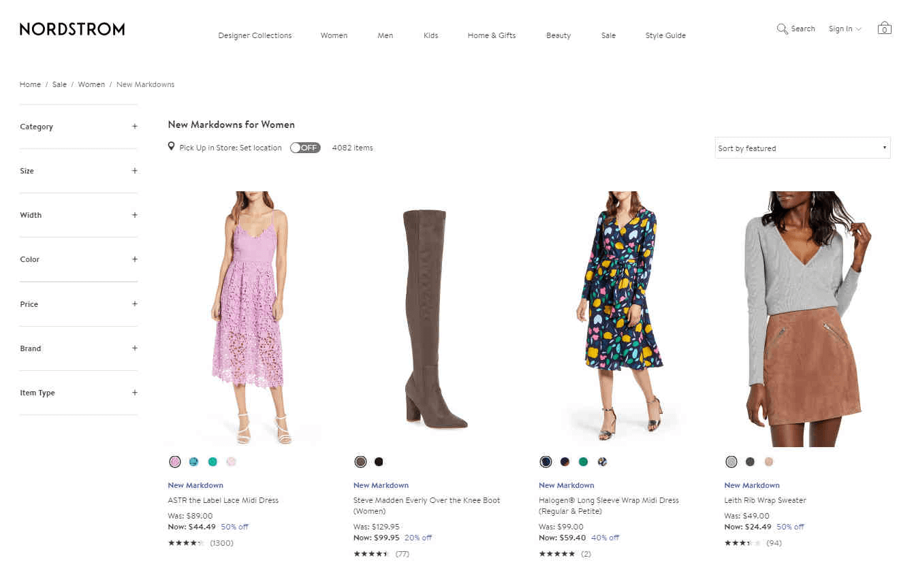Open the Sign In dropdown
This screenshot has height=588, width=914.
(845, 29)
